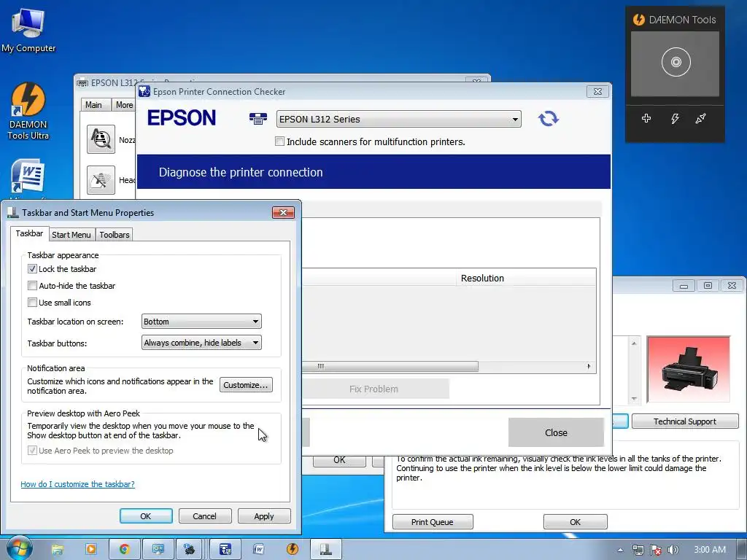Viewport: 747px width, 560px height.
Task: Click the Use Aero Peek checkbox
Action: pyautogui.click(x=32, y=451)
